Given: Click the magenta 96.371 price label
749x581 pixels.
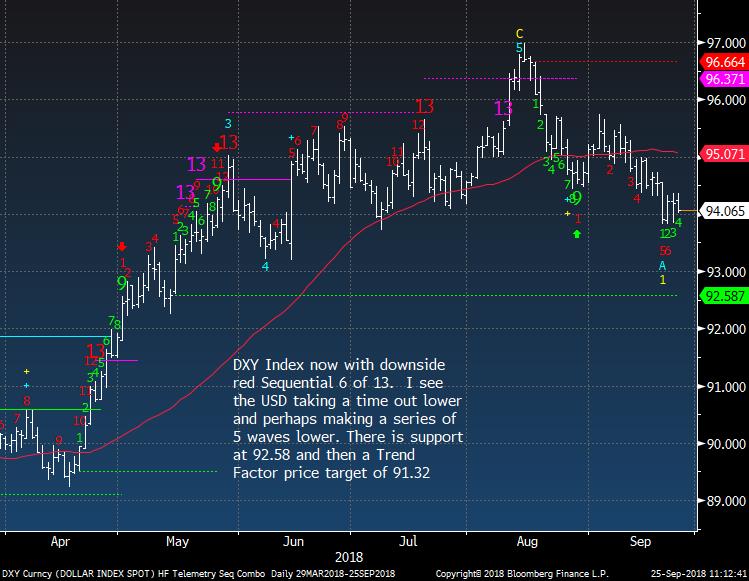Looking at the screenshot, I should [x=720, y=78].
